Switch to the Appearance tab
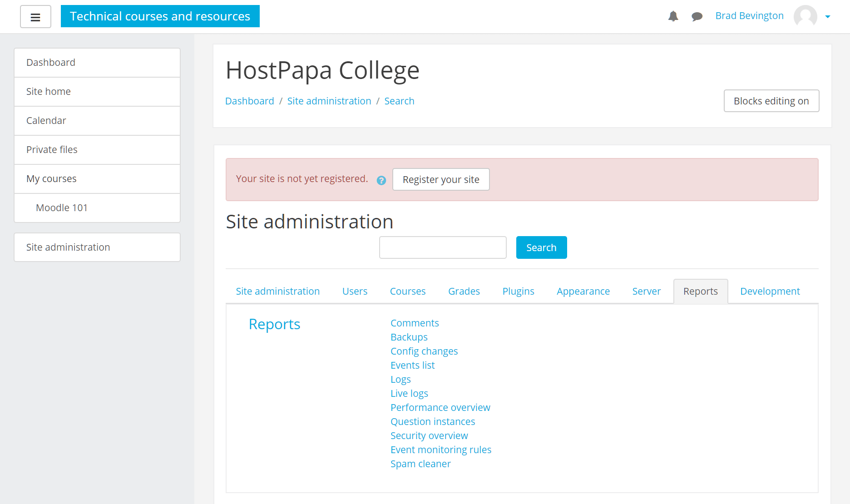The image size is (850, 504). [583, 291]
